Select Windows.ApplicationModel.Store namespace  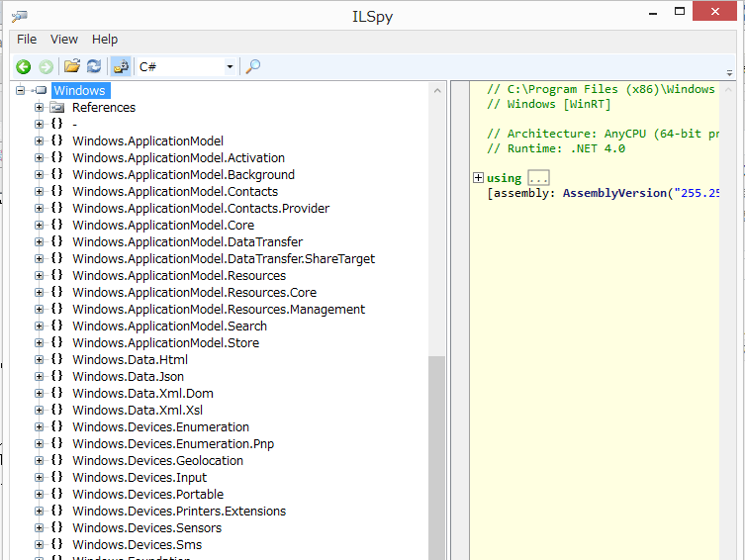click(166, 343)
